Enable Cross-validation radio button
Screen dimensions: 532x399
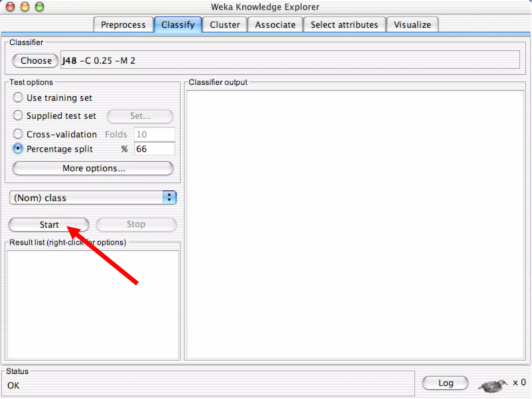[18, 134]
